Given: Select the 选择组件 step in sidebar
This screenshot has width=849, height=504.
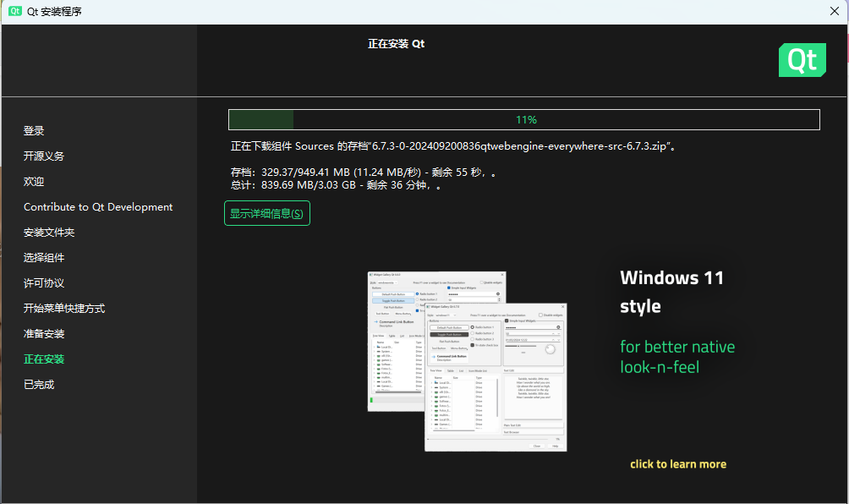Looking at the screenshot, I should 44,258.
